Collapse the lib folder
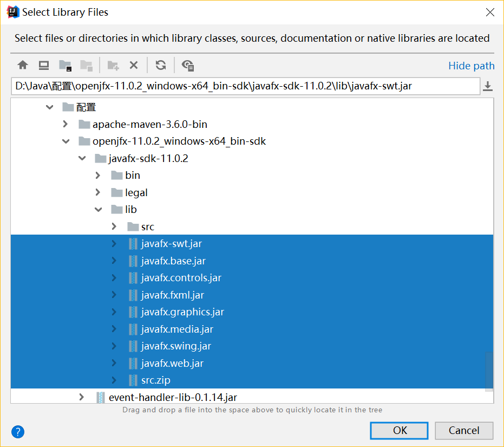504x447 pixels. 99,209
